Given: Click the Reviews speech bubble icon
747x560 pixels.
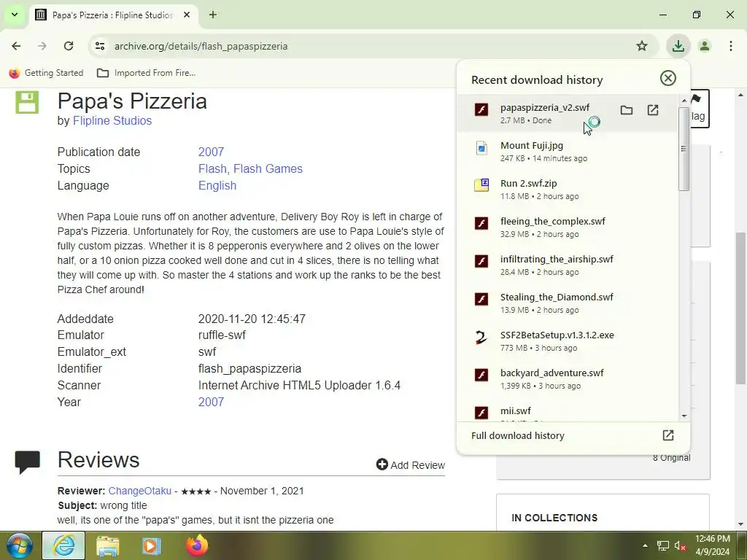Looking at the screenshot, I should 28,462.
